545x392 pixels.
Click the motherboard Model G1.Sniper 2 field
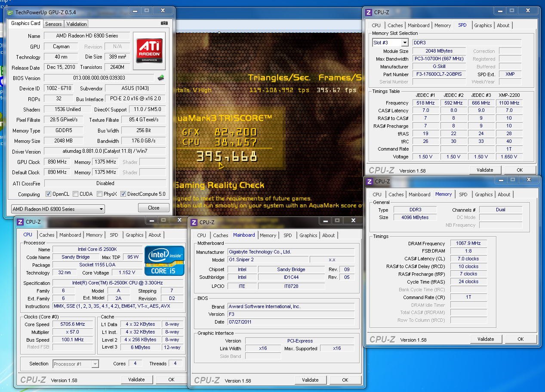[x=268, y=259]
